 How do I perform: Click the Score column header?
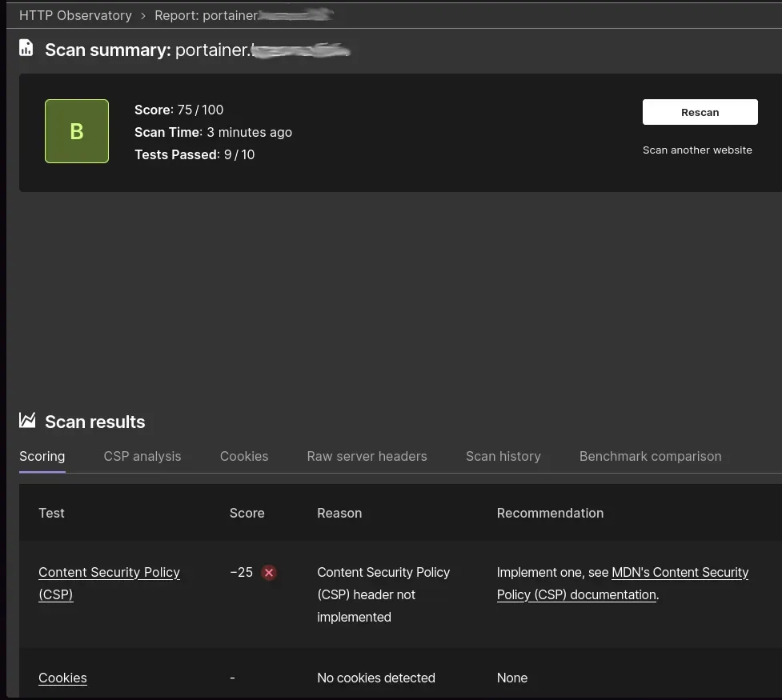click(247, 513)
